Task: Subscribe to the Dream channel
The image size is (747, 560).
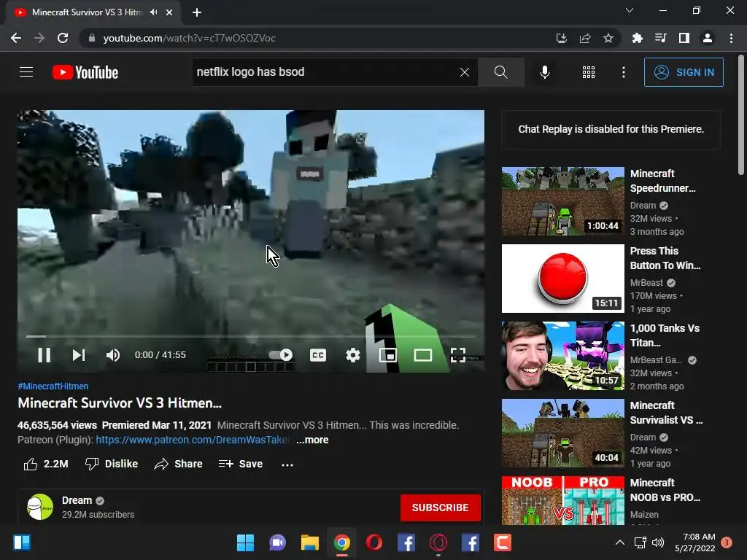Action: tap(440, 507)
